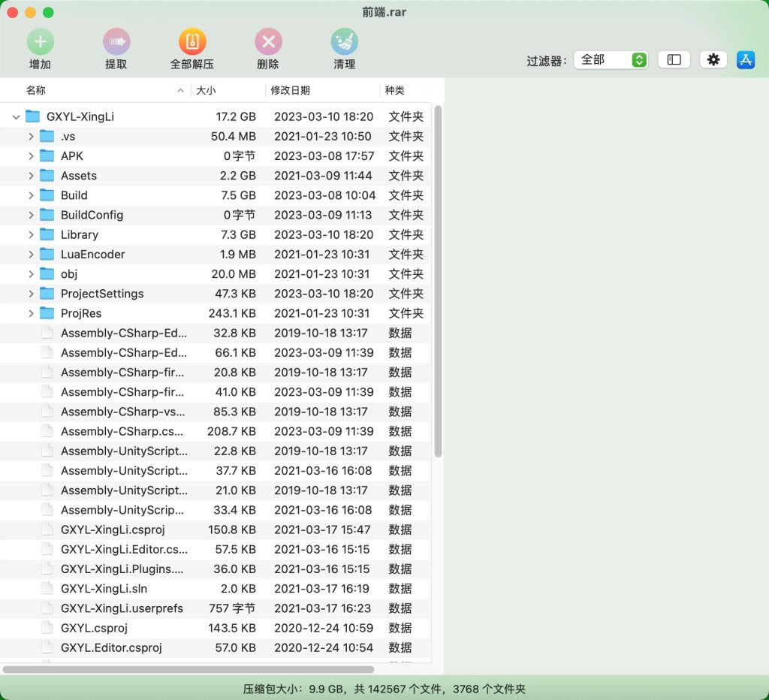The height and width of the screenshot is (700, 769).
Task: Expand the ProjectSettings folder
Action: tap(31, 294)
